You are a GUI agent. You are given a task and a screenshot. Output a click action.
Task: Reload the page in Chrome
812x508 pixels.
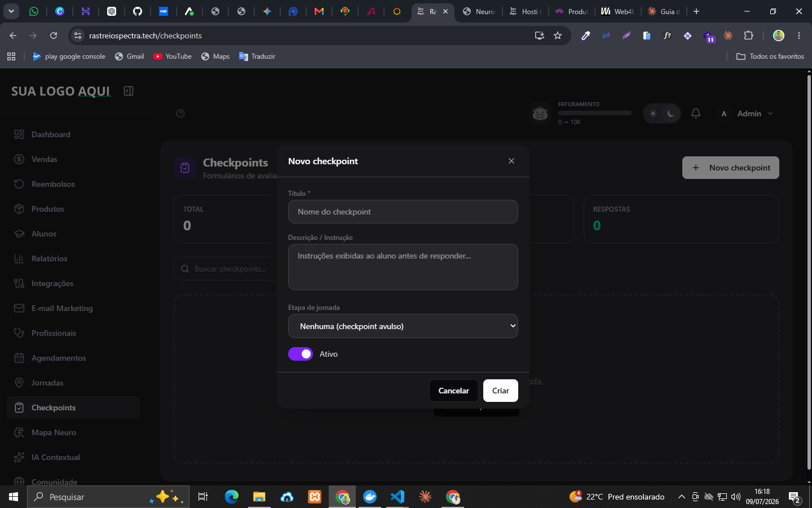click(54, 36)
